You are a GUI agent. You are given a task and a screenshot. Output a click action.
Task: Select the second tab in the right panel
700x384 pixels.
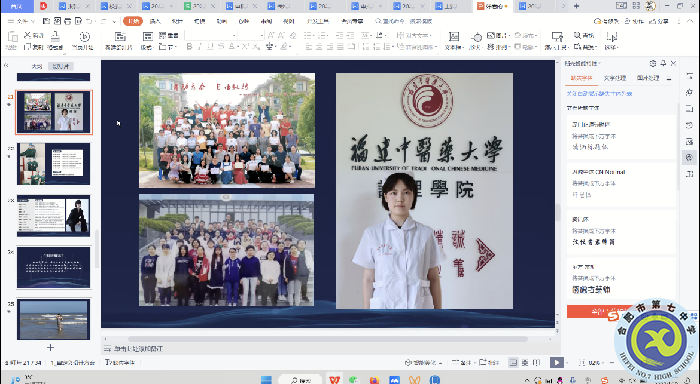(x=614, y=78)
